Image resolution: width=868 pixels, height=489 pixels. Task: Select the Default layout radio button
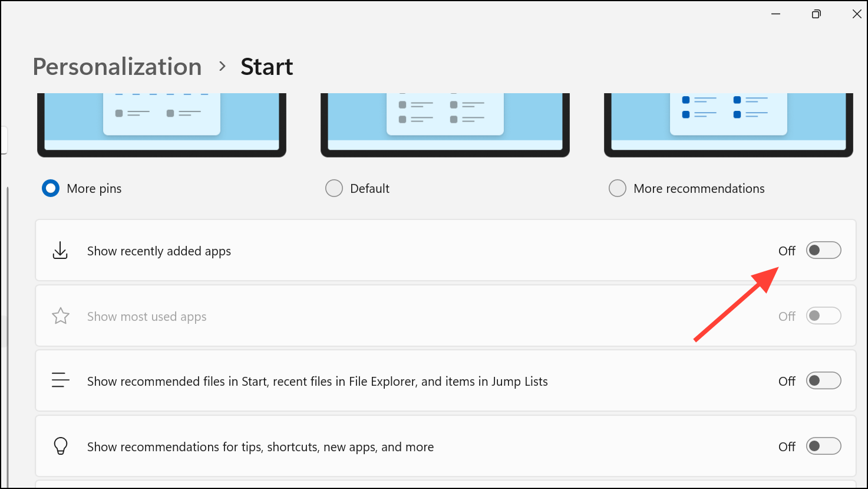tap(334, 189)
